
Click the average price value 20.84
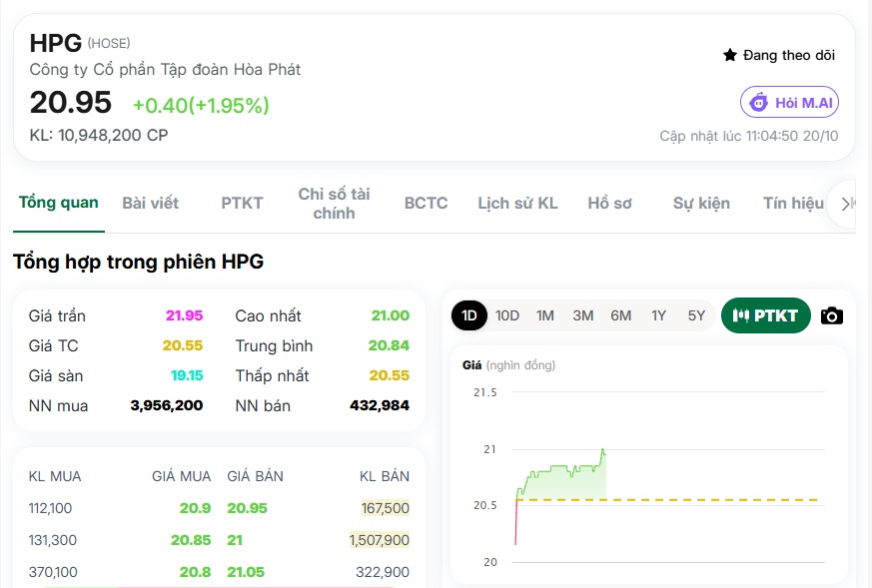(x=389, y=345)
